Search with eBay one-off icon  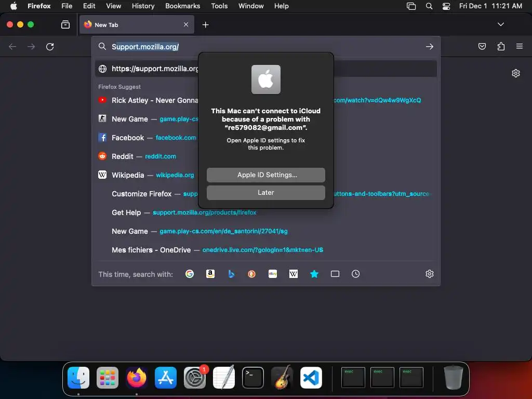273,274
